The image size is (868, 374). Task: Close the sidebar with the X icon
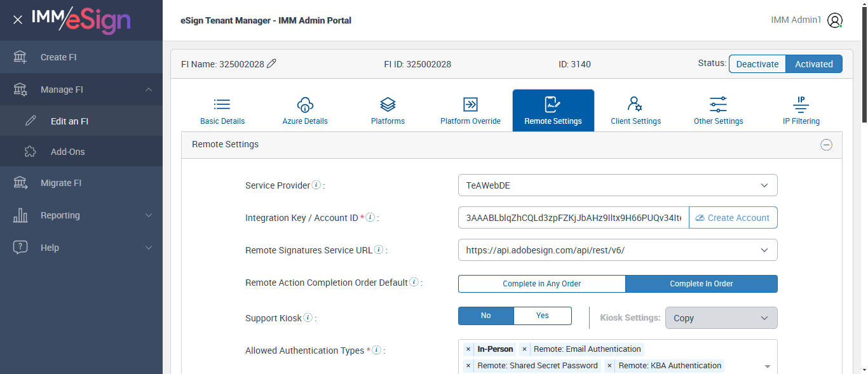coord(18,20)
